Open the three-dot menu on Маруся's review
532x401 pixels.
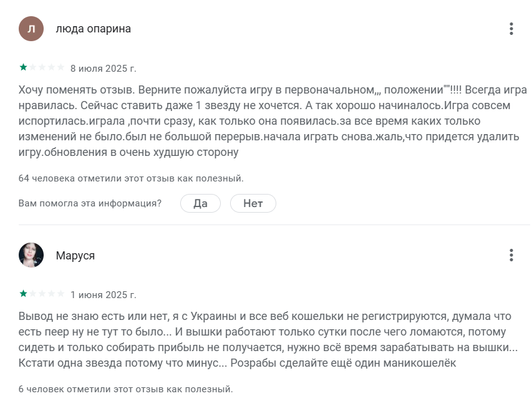coord(511,255)
